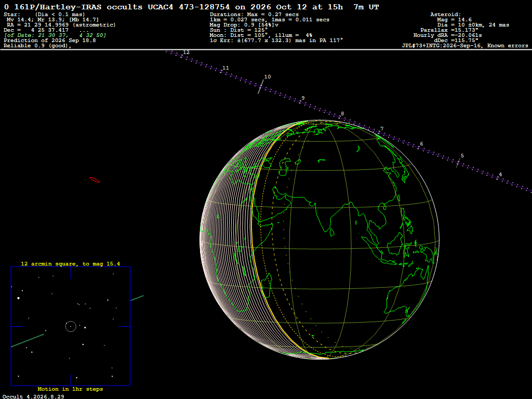Image resolution: width=532 pixels, height=399 pixels.
Task: Click hour marker 8 on shadow path
Action: [342, 114]
